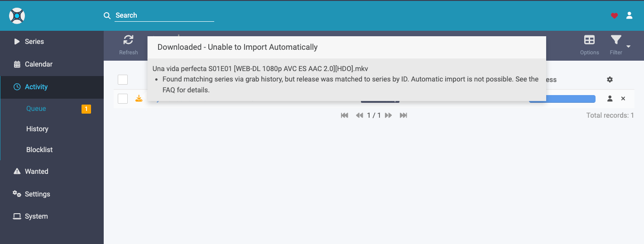Open manual import person icon

(x=610, y=98)
